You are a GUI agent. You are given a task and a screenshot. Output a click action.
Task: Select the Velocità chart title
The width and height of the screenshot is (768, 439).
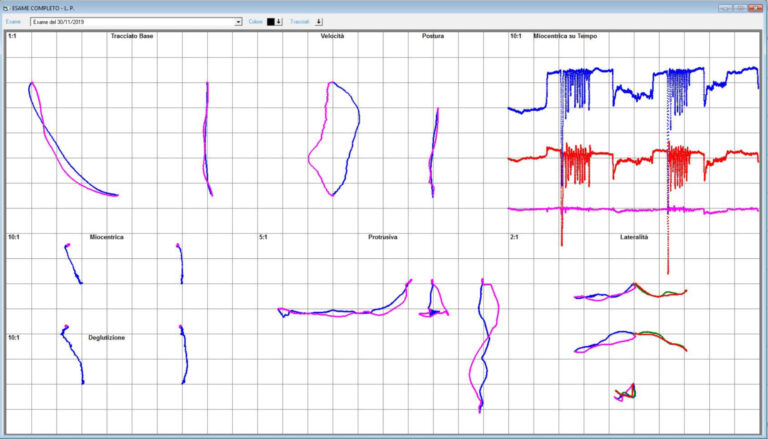click(x=333, y=36)
